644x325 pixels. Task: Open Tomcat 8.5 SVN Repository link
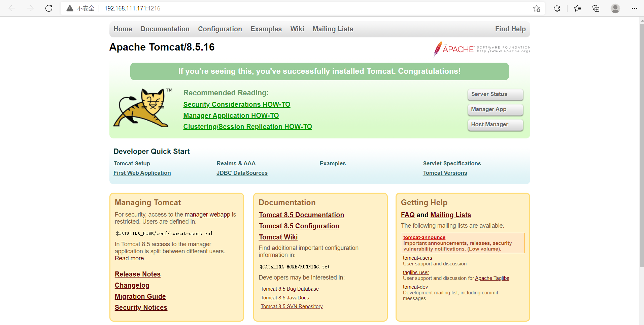pos(292,306)
